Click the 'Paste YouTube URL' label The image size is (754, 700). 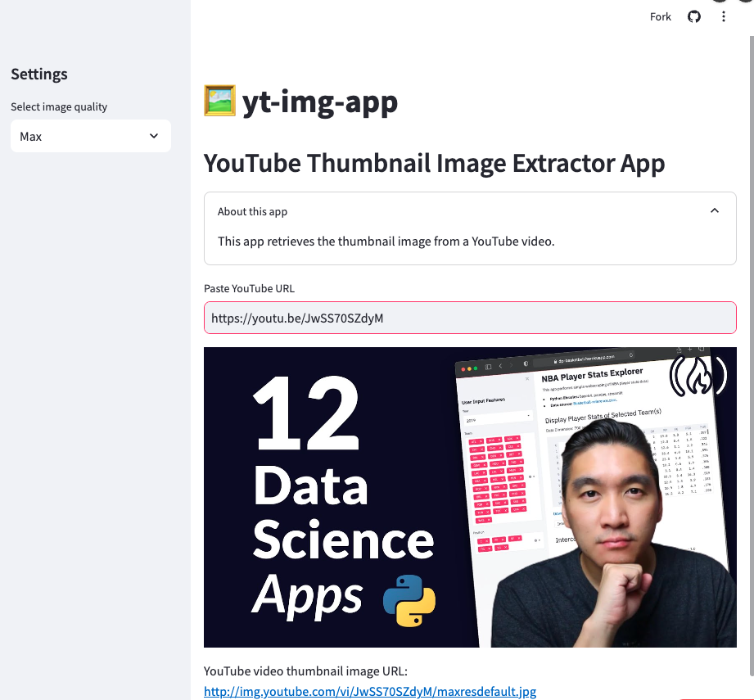(249, 288)
